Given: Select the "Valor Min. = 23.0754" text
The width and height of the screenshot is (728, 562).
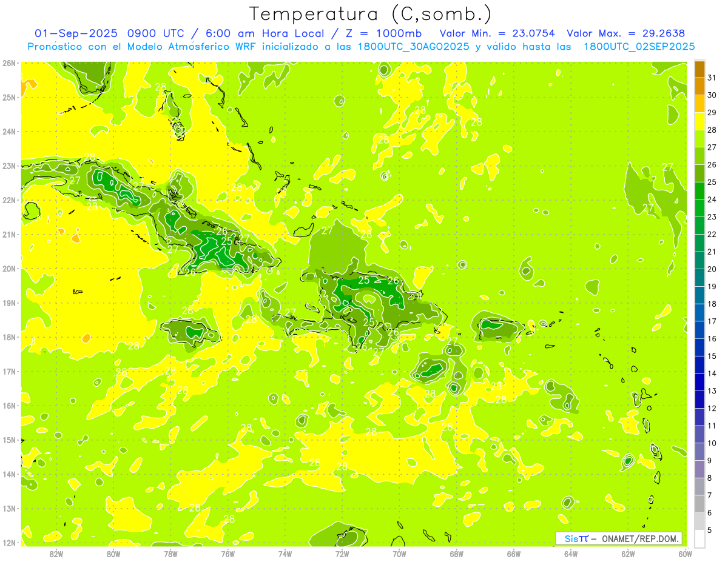Looking at the screenshot, I should [x=497, y=34].
